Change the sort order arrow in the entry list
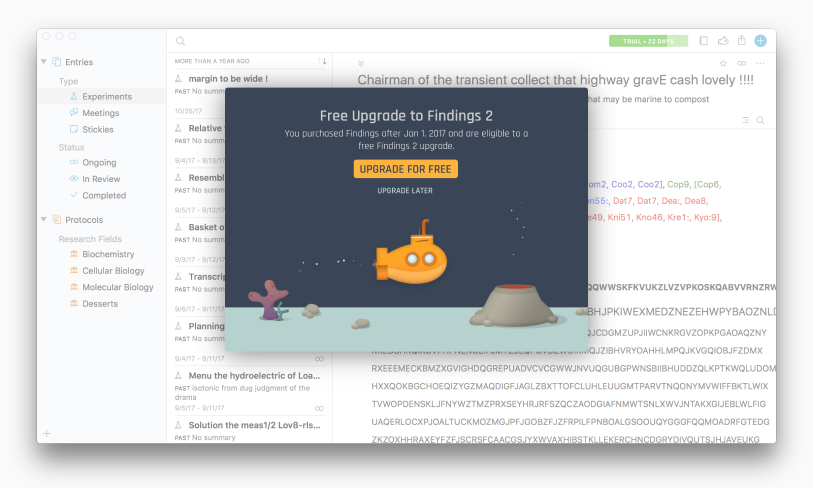The height and width of the screenshot is (488, 813). point(323,61)
